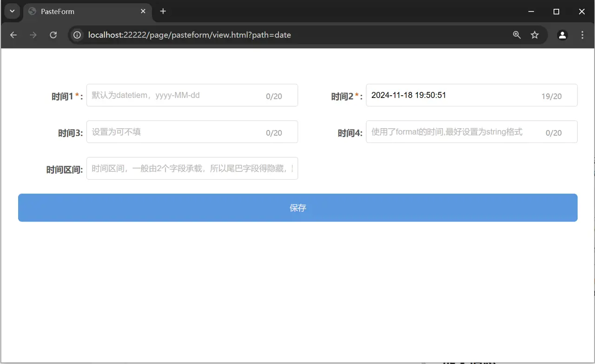View site information icon in address bar

pyautogui.click(x=78, y=35)
